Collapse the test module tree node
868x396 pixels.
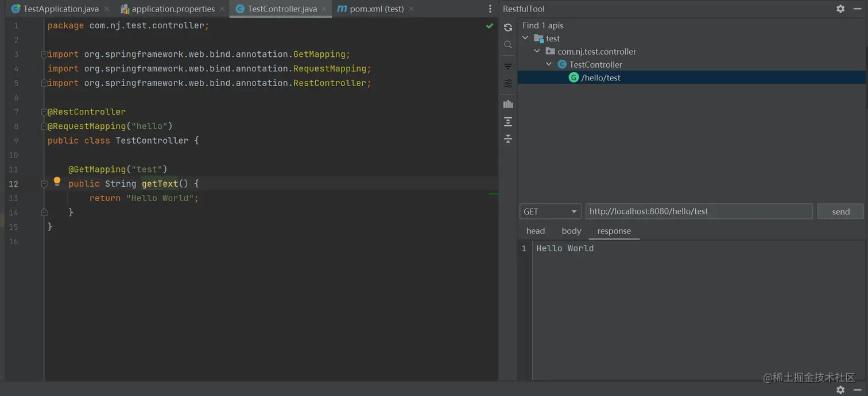pos(525,38)
